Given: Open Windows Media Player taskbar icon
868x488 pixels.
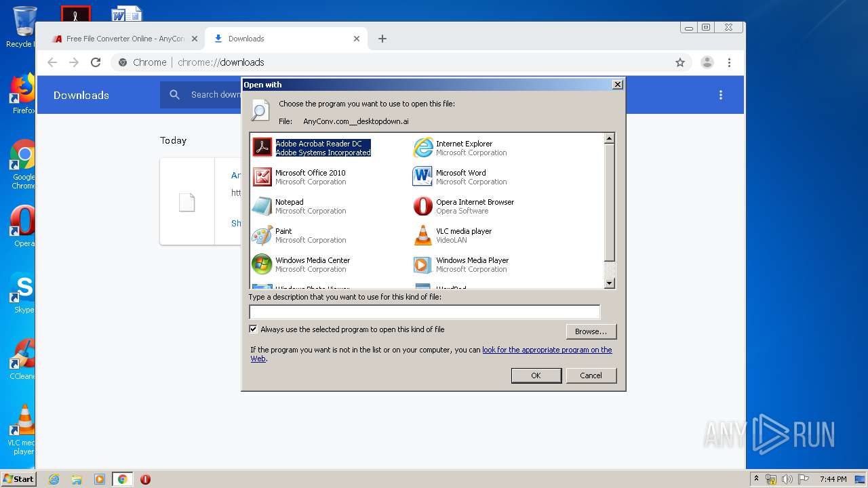Looking at the screenshot, I should tap(100, 479).
